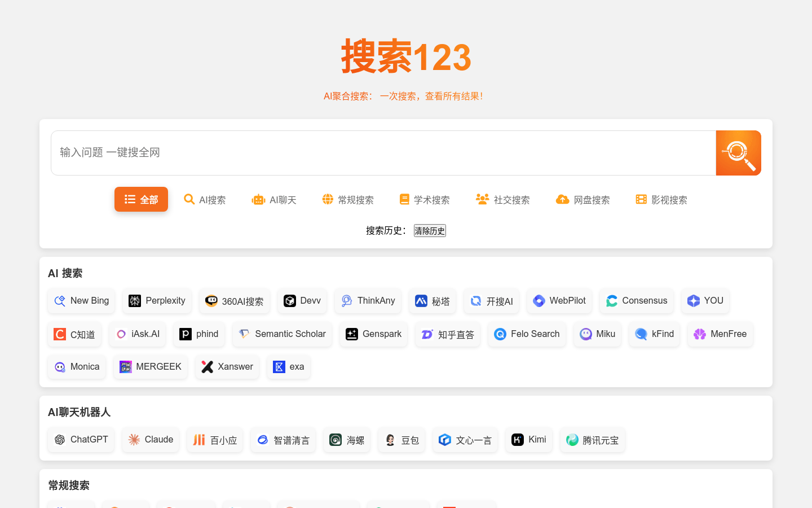
Task: Open the 海螺 chatbot button
Action: 347,440
